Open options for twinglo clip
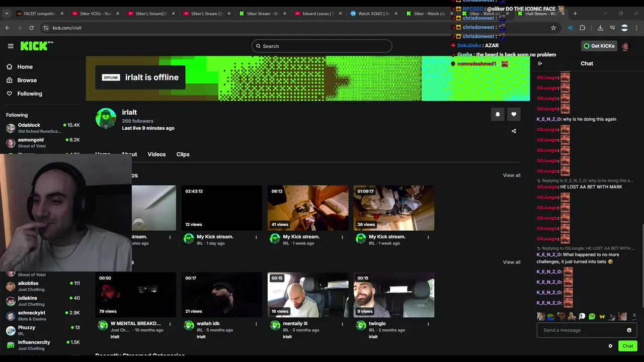This screenshot has height=362, width=644. tap(428, 324)
